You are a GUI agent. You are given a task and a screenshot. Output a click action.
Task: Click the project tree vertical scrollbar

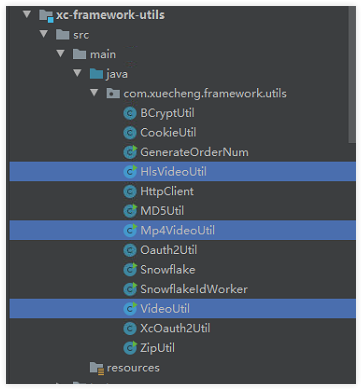click(352, 75)
